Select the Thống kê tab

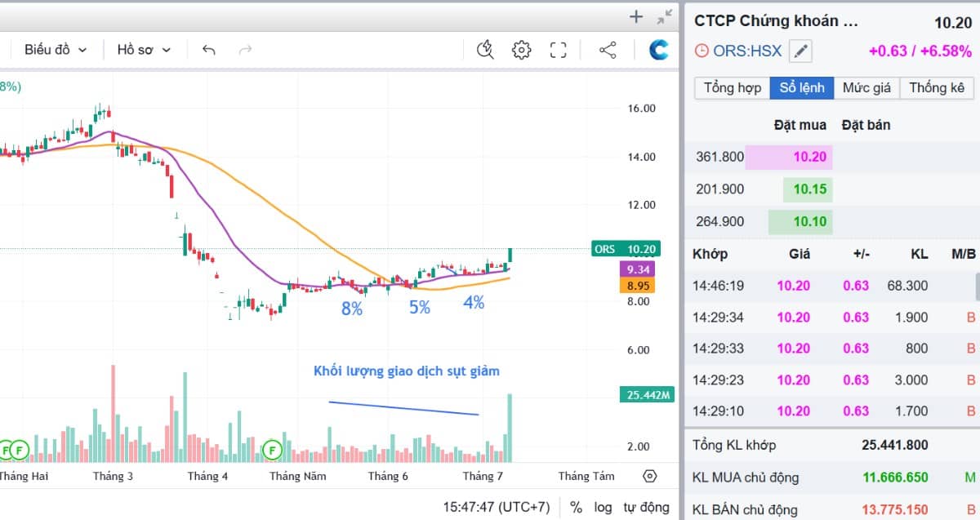click(x=937, y=88)
